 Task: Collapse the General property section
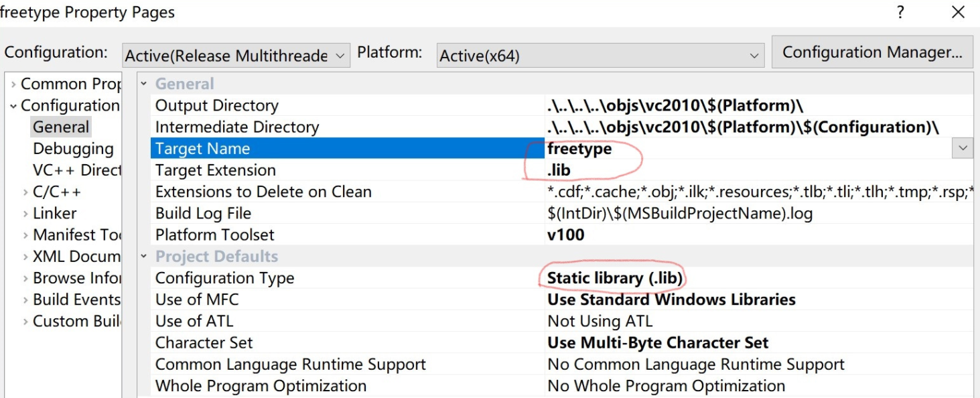tap(143, 84)
